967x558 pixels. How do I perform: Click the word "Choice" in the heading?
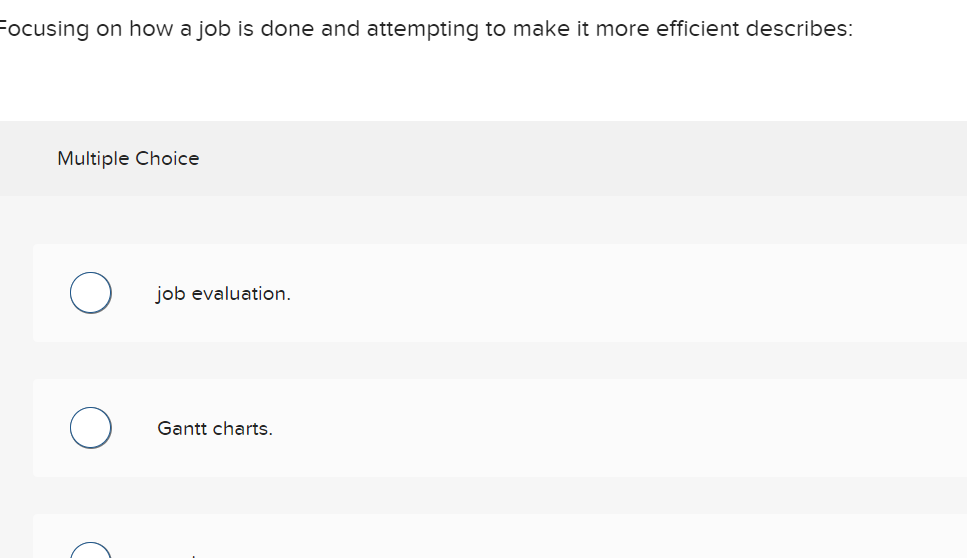coord(167,158)
